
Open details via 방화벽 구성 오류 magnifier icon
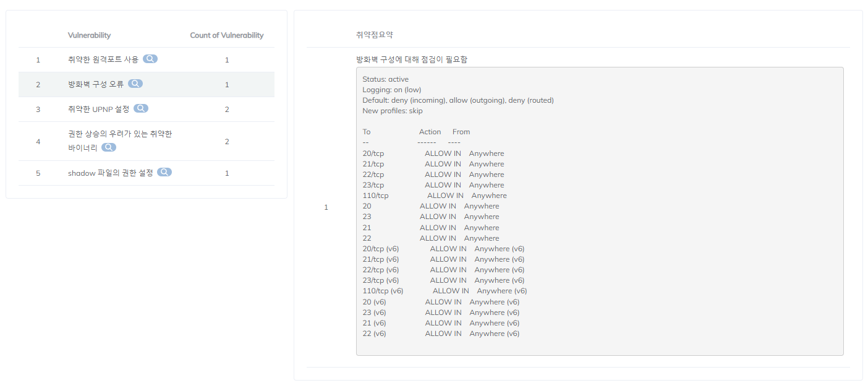point(135,84)
